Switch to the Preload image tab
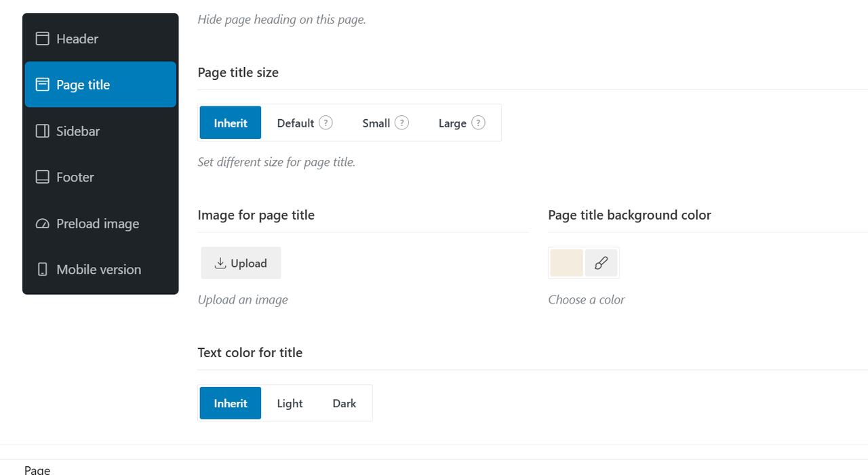The width and height of the screenshot is (868, 475). pyautogui.click(x=100, y=224)
